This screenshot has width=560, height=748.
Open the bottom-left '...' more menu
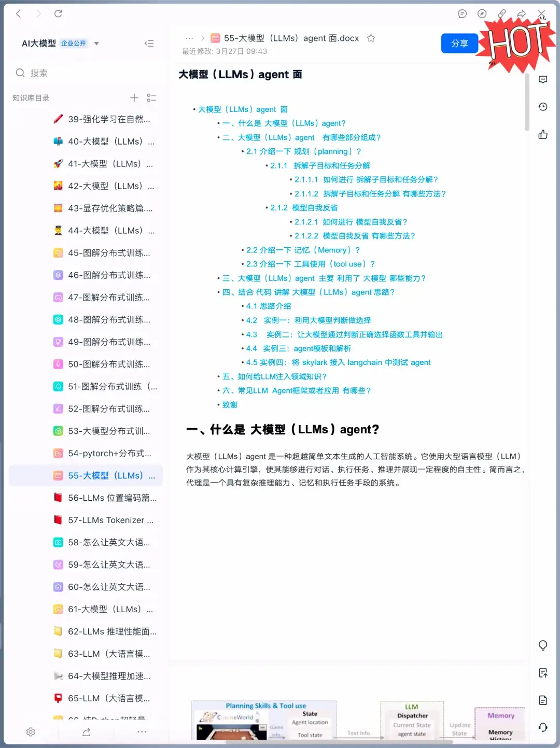click(x=142, y=732)
